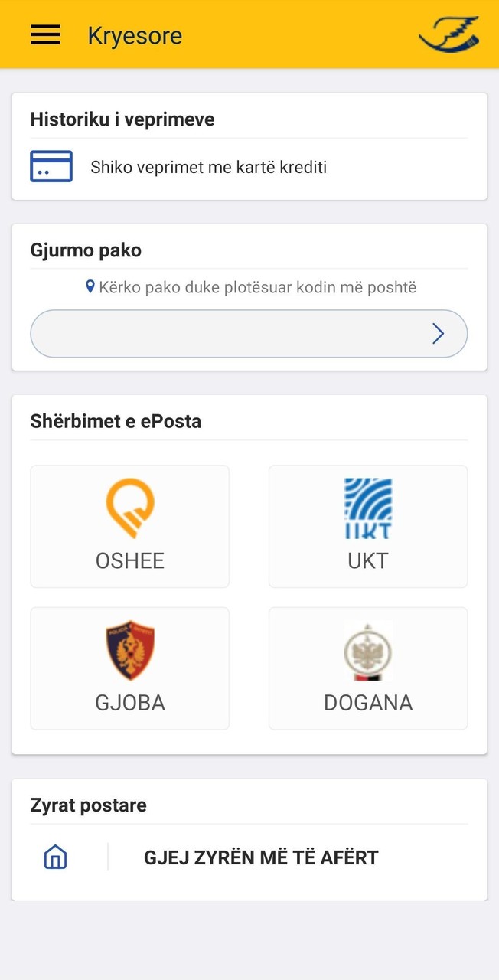The height and width of the screenshot is (980, 499).
Task: Tap the package tracking code field
Action: pyautogui.click(x=230, y=333)
